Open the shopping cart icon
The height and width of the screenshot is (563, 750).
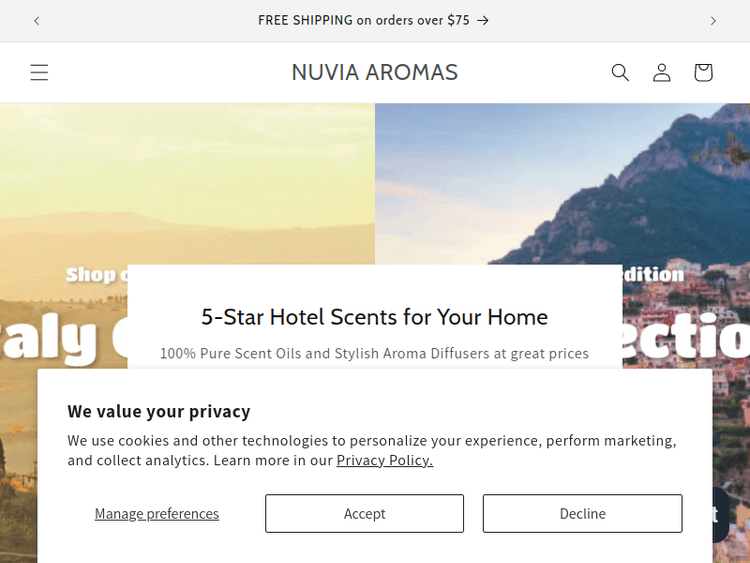[703, 72]
